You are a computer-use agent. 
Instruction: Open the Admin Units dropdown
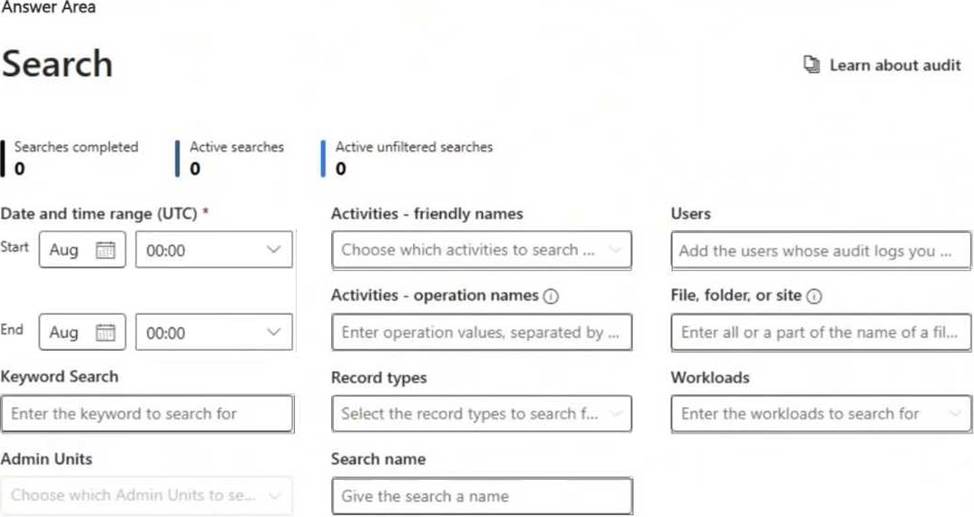point(147,495)
